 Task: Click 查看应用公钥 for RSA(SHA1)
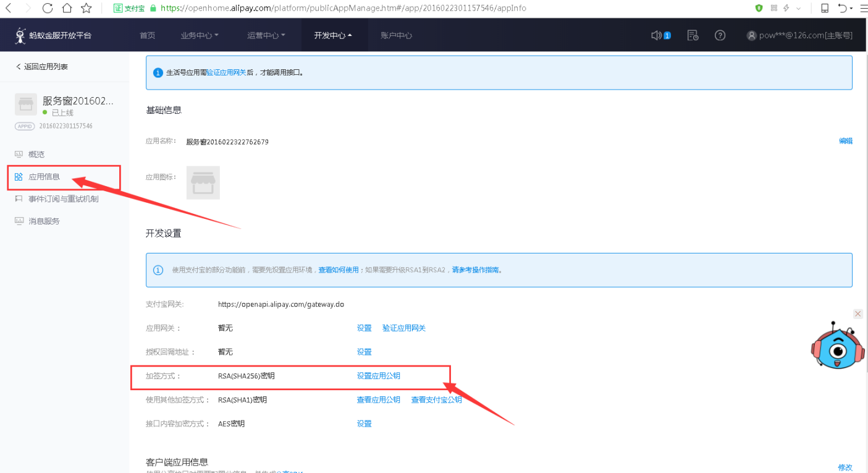point(378,400)
